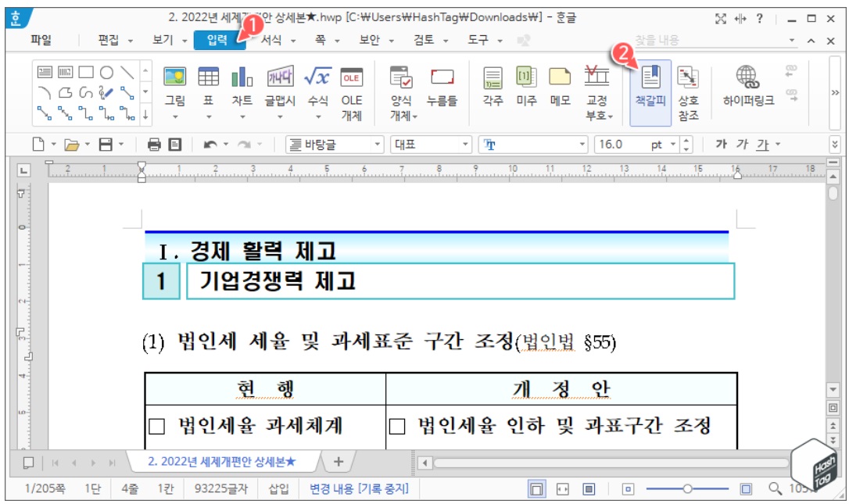The image size is (849, 504).
Task: Increase font size with stepper up arrow
Action: (686, 140)
